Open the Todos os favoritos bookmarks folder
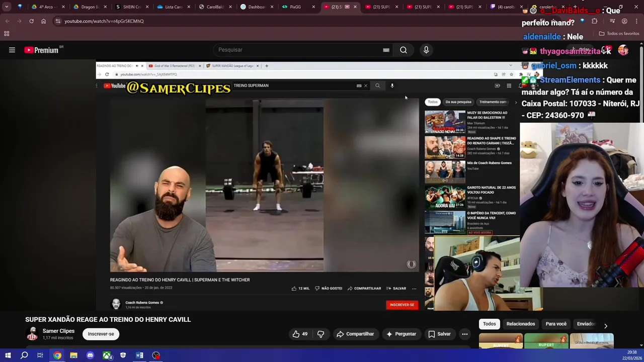Viewport: 644px width, 362px height. [619, 34]
